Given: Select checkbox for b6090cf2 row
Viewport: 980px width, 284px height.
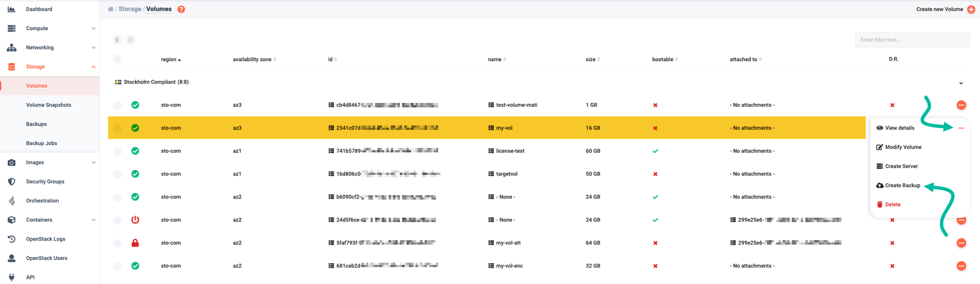Looking at the screenshot, I should click(x=117, y=197).
